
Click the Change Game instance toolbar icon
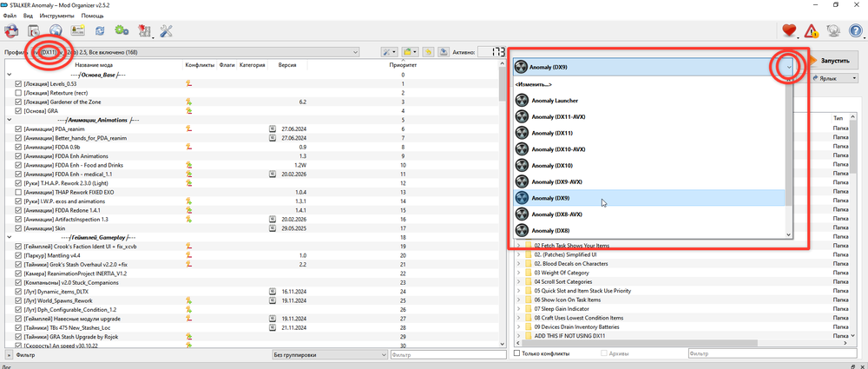(11, 31)
